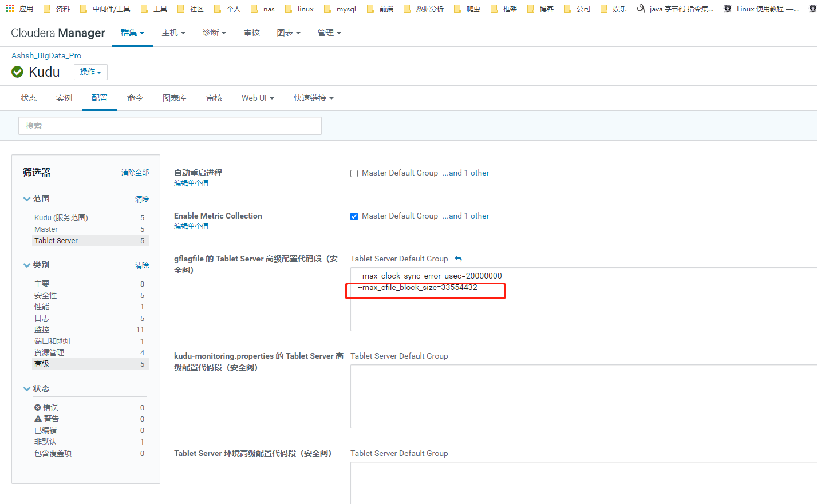Focus the 搜索 configuration search field

coord(170,126)
